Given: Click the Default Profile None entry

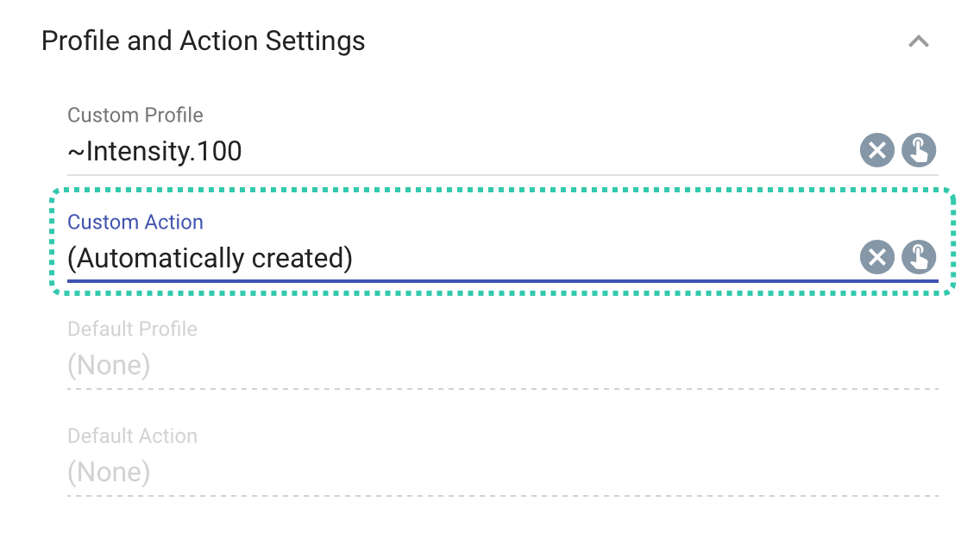Looking at the screenshot, I should pyautogui.click(x=110, y=364).
